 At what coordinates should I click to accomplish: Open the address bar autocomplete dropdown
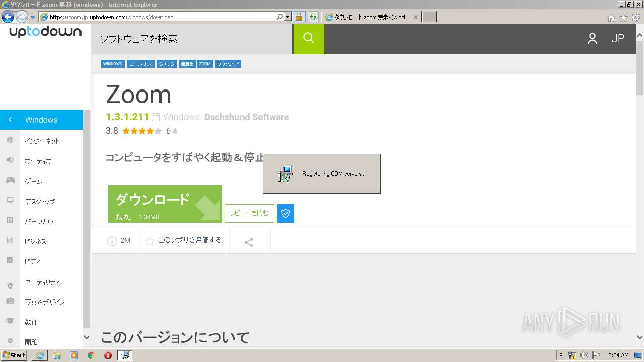click(x=288, y=17)
